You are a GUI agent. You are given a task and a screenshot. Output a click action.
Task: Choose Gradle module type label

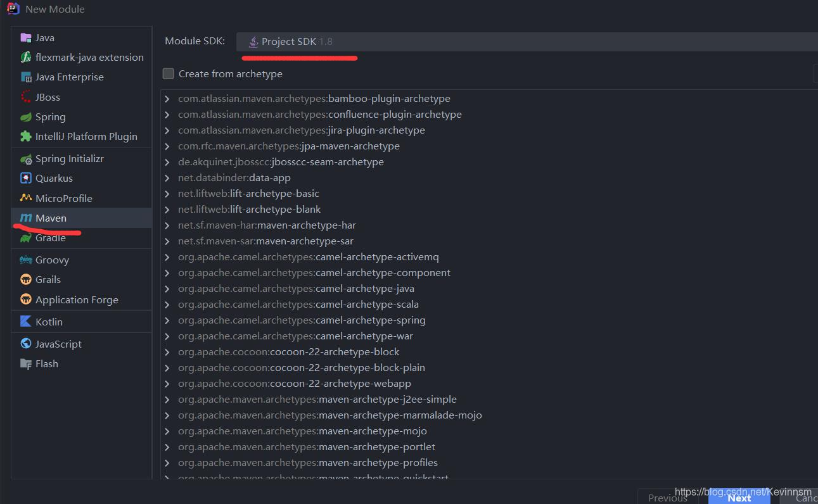point(51,237)
